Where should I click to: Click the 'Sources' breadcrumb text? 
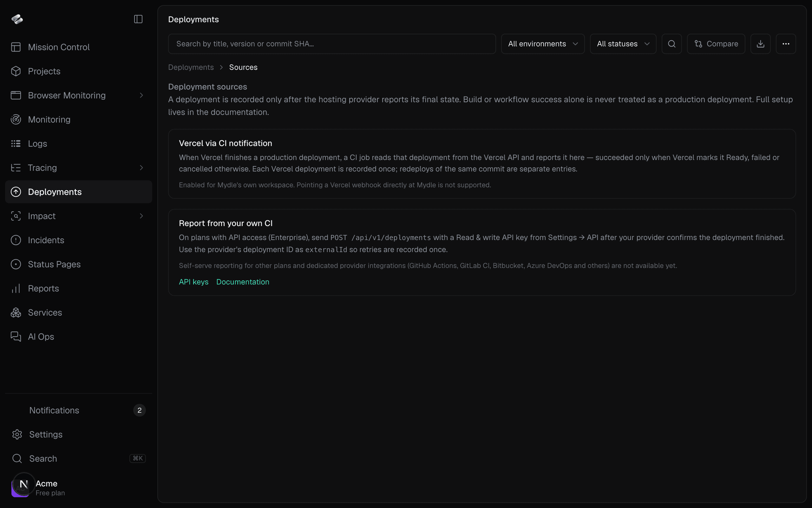(243, 67)
